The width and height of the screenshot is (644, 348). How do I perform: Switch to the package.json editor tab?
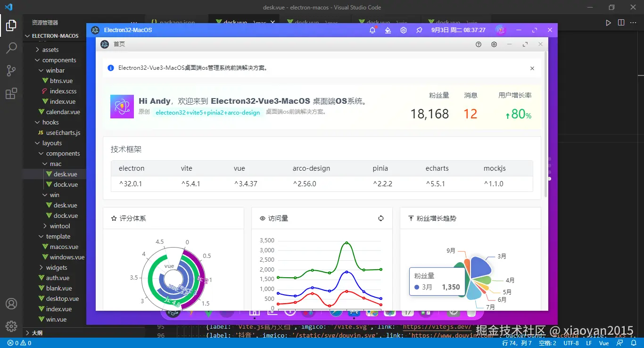click(x=177, y=22)
